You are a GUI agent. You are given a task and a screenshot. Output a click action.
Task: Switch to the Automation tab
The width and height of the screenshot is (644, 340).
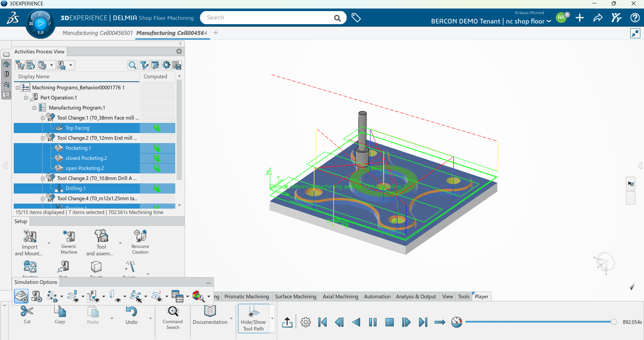pyautogui.click(x=377, y=296)
